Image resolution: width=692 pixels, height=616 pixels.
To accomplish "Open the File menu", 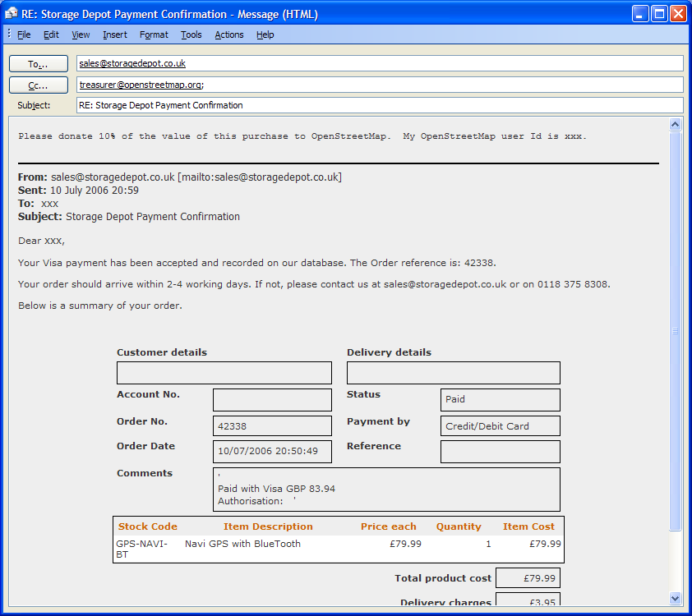I will pyautogui.click(x=24, y=34).
